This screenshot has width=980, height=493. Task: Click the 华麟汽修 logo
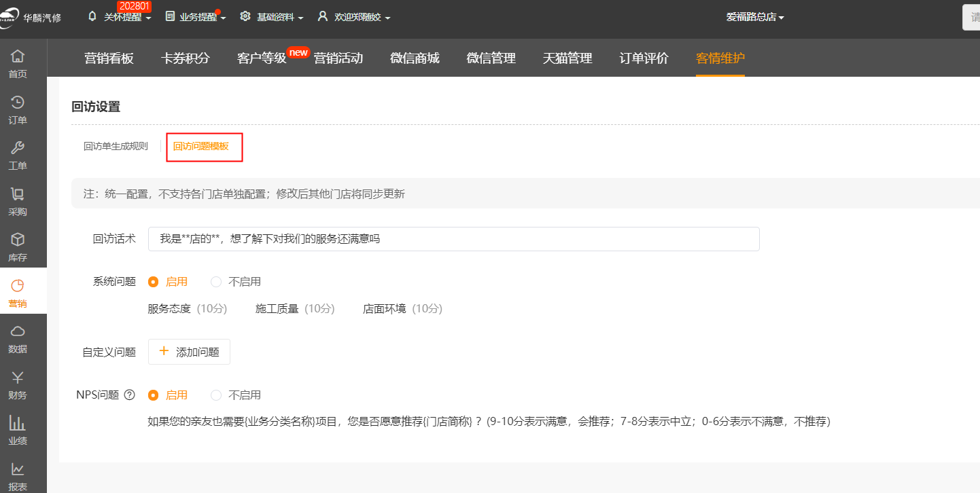[x=31, y=18]
